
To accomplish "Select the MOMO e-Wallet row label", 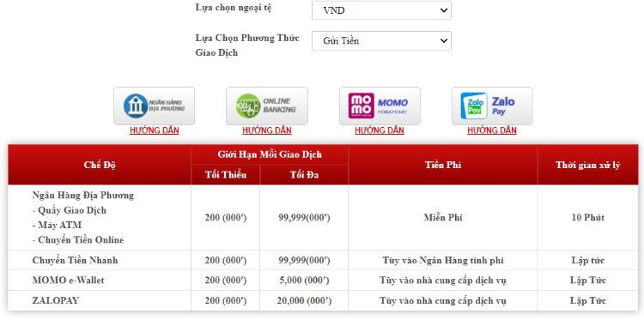I will coord(68,281).
